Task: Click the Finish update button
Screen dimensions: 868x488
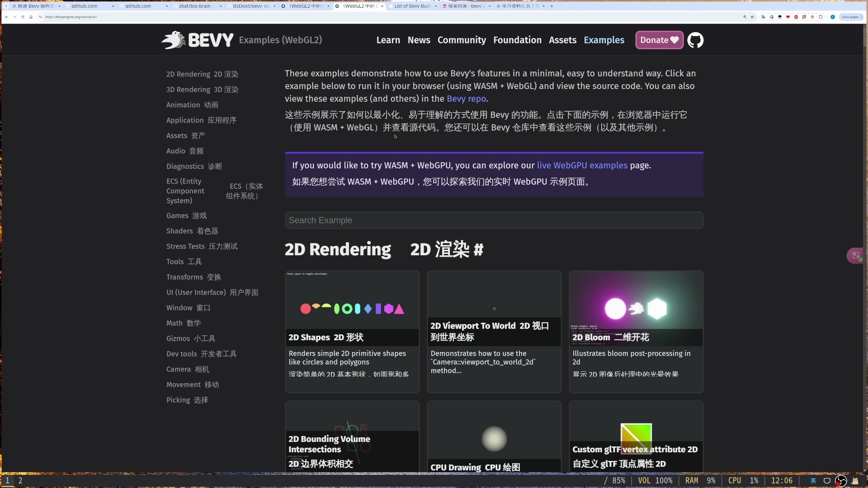Action: (x=851, y=17)
